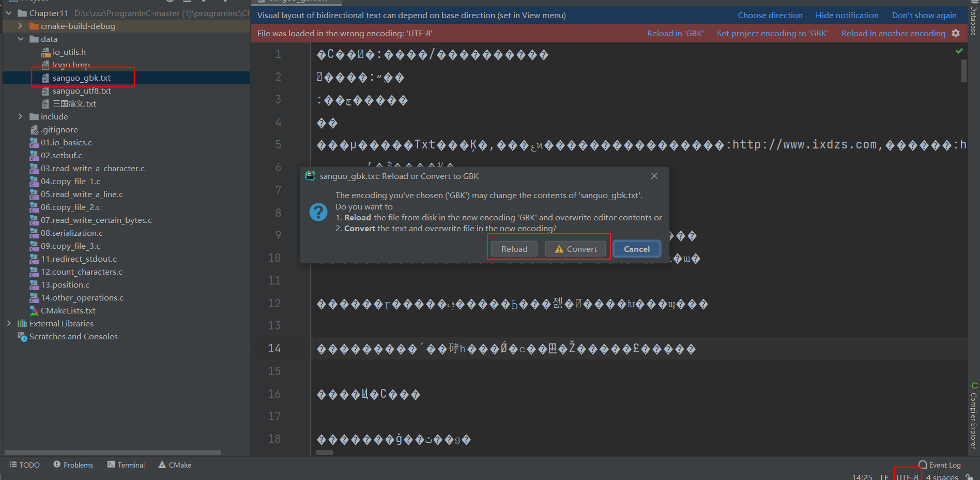The width and height of the screenshot is (980, 480).
Task: Click the Scratches and Consoles icon
Action: point(22,336)
